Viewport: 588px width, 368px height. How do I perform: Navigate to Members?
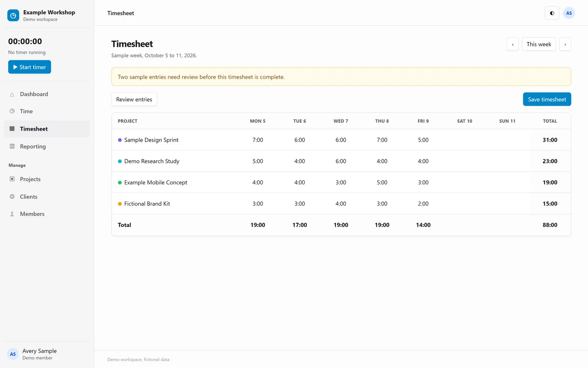pos(47,214)
